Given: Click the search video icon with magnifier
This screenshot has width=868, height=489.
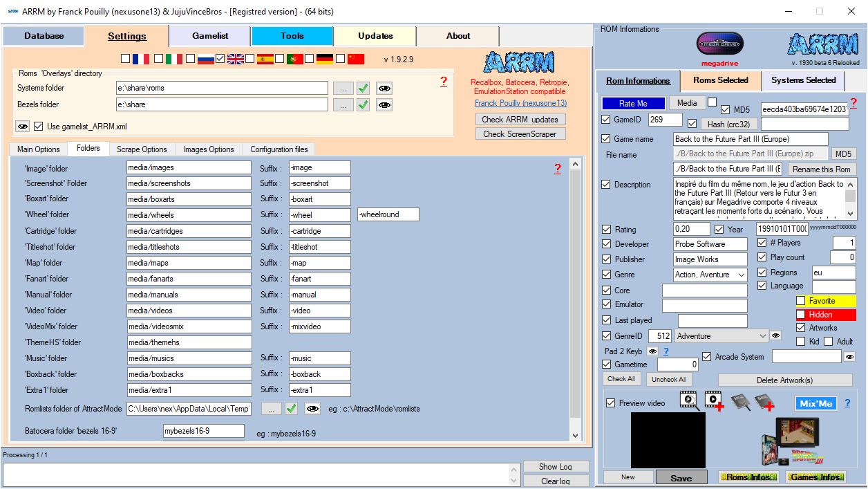Looking at the screenshot, I should tap(689, 400).
